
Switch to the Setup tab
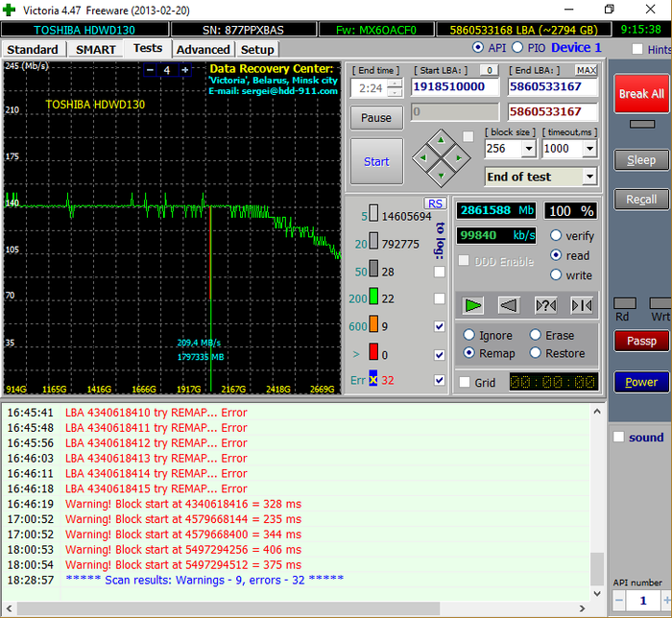257,50
